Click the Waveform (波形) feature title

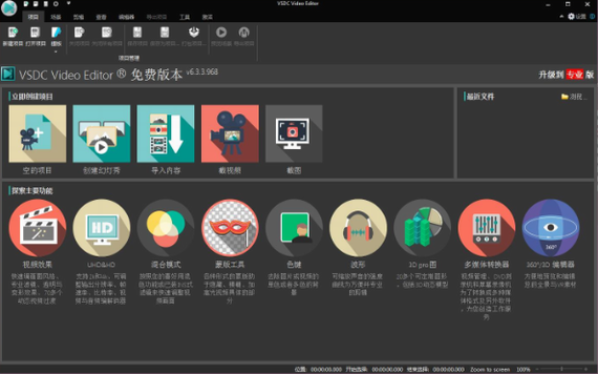(358, 264)
